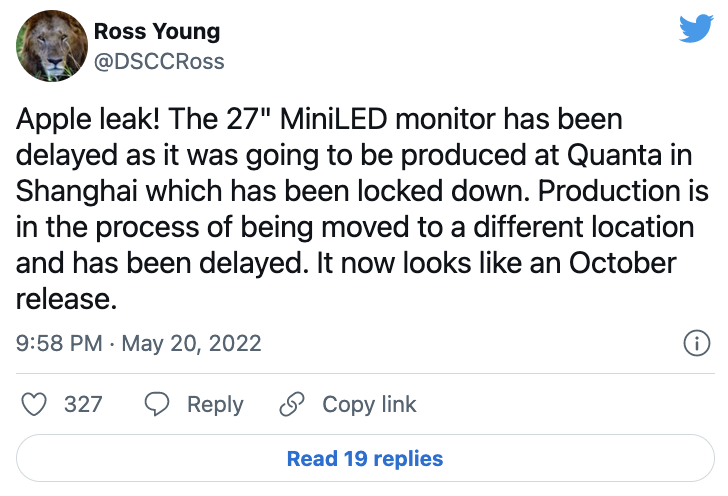The width and height of the screenshot is (728, 496).
Task: Click the "Apple leak!" opening tweet text
Action: [83, 121]
